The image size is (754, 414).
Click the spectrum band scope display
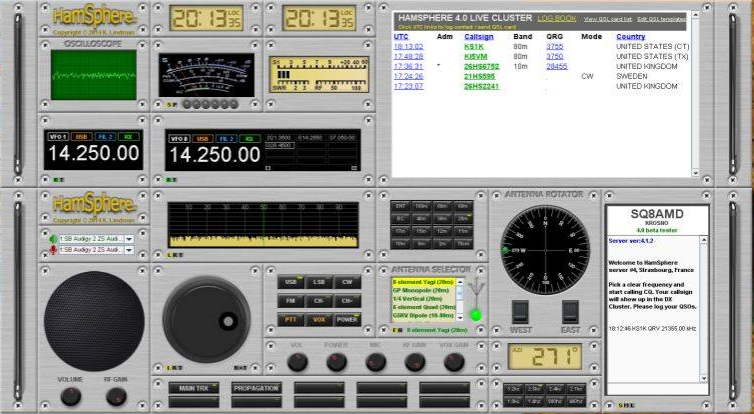[263, 225]
